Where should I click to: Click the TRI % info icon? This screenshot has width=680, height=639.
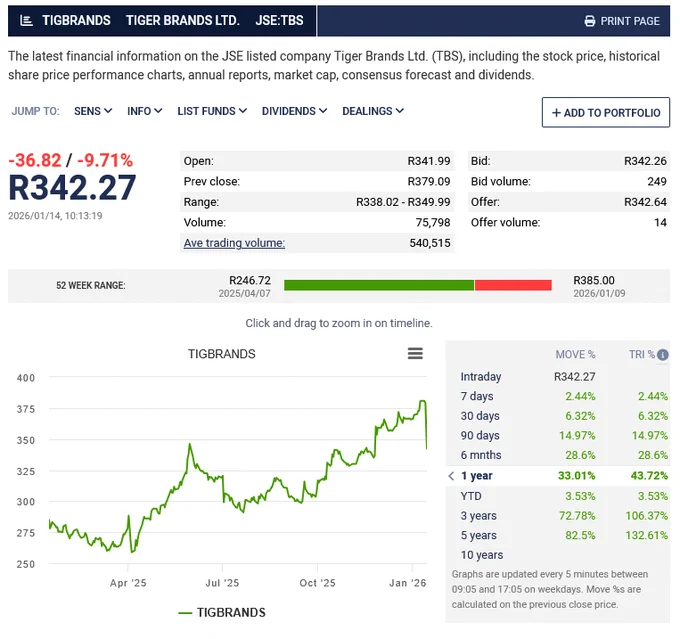[663, 354]
